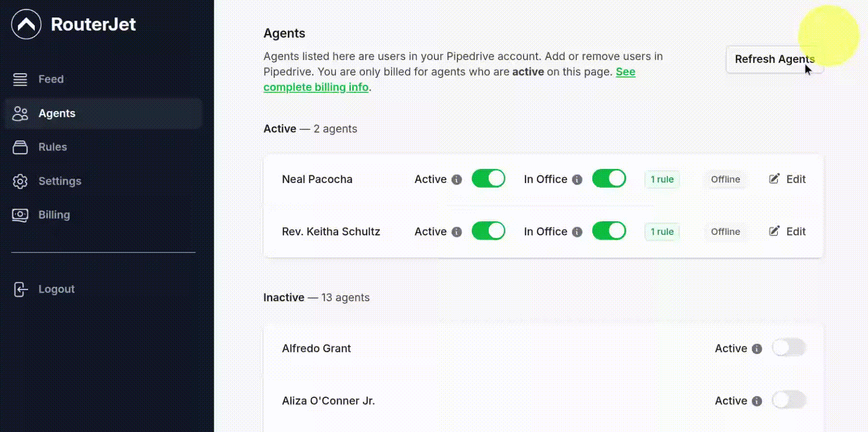Click info icon beside Rev. Keitha Schultz's In Office

(x=577, y=232)
